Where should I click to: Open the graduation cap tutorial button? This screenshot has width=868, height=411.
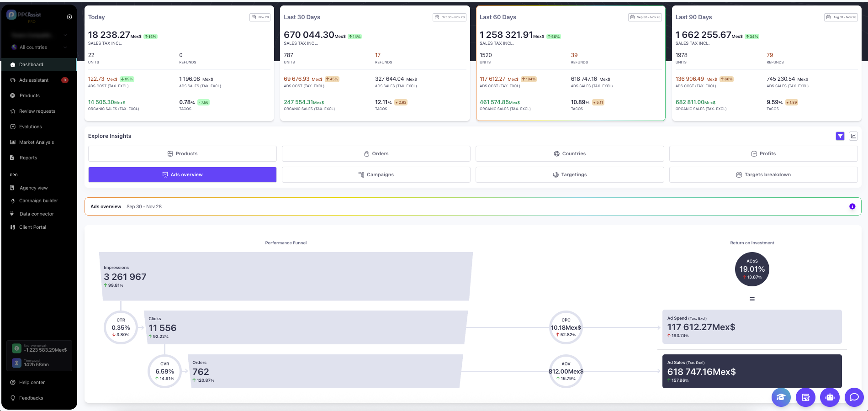tap(781, 397)
